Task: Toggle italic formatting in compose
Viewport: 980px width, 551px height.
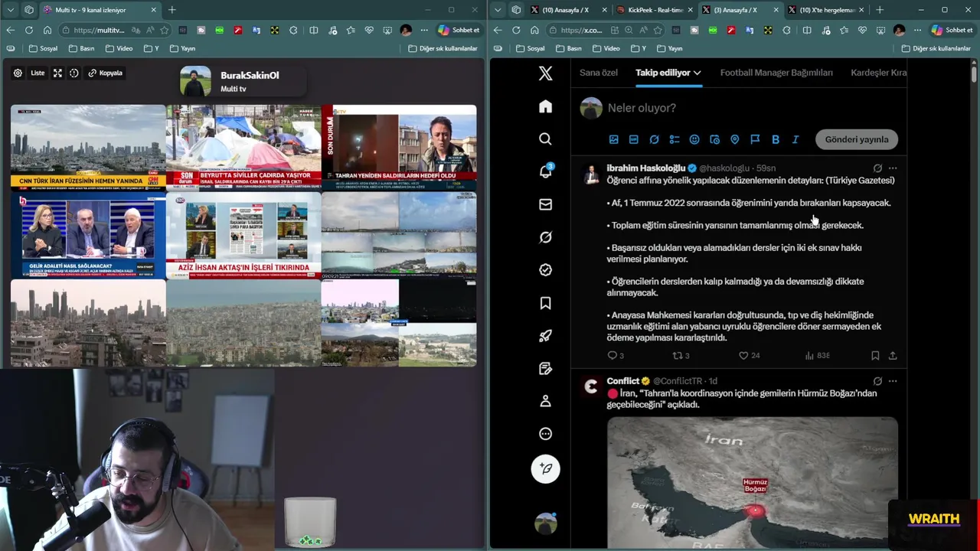Action: [795, 139]
